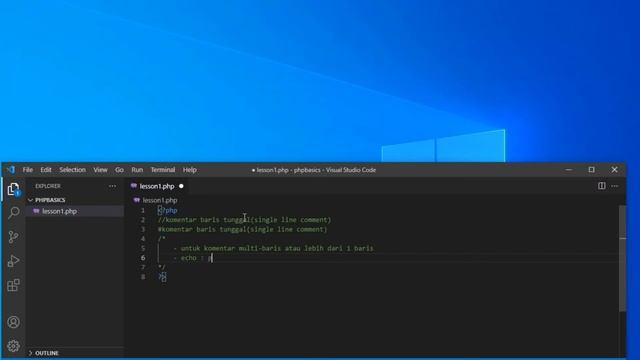Open the Selection menu
The image size is (640, 360).
point(73,170)
